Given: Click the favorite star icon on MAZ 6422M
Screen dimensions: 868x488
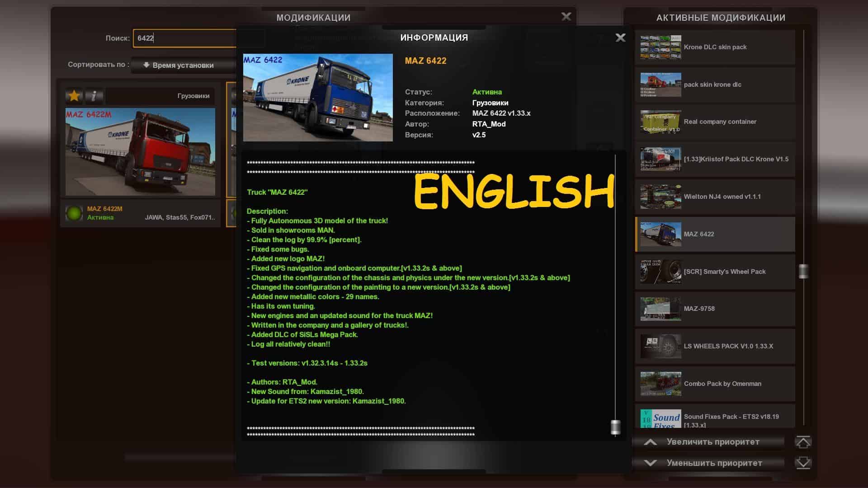Looking at the screenshot, I should tap(74, 96).
